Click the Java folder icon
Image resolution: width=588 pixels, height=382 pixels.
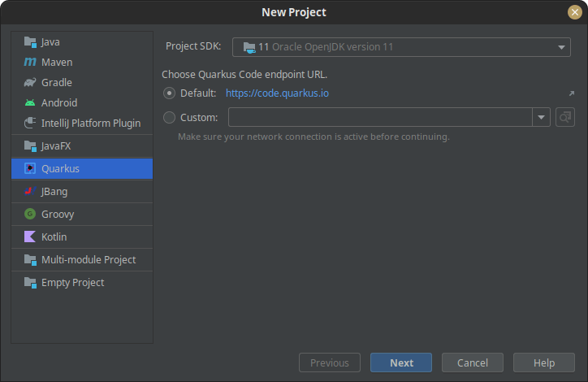point(30,41)
